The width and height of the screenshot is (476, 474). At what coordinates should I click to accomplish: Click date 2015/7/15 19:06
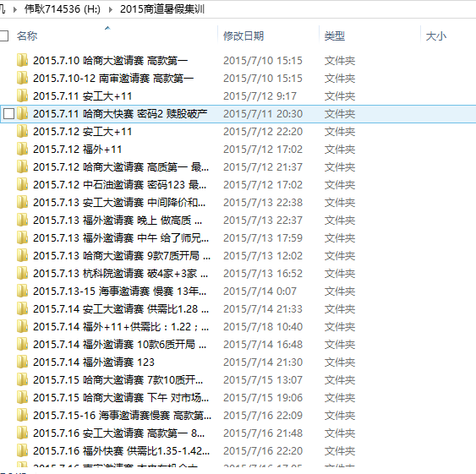click(x=263, y=397)
